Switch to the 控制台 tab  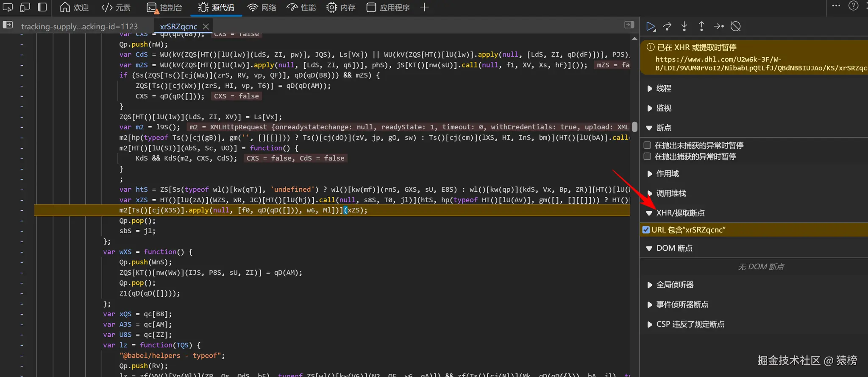[x=164, y=8]
